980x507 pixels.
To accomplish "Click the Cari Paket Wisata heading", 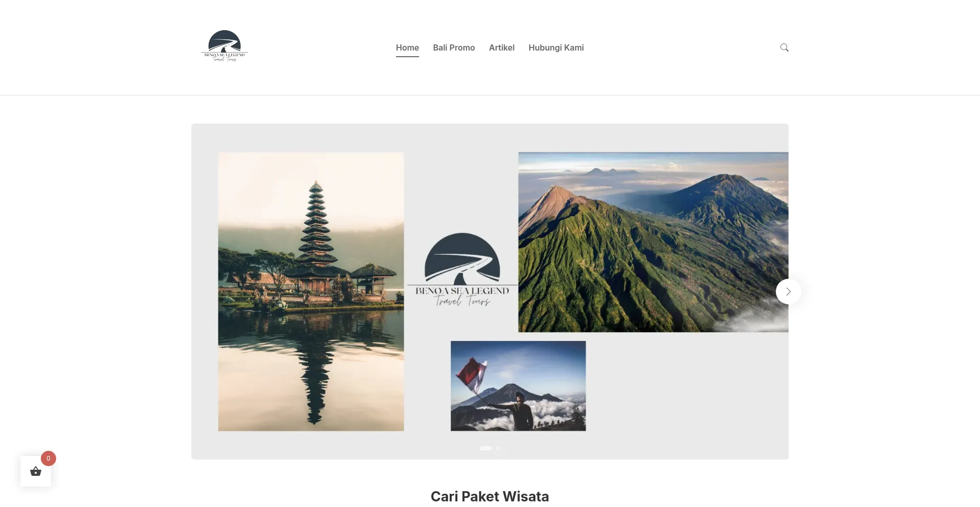I will pyautogui.click(x=490, y=496).
